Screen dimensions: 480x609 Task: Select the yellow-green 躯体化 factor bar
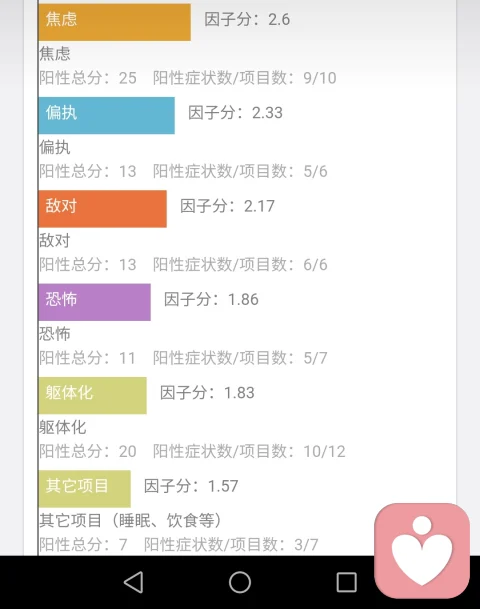pos(93,395)
